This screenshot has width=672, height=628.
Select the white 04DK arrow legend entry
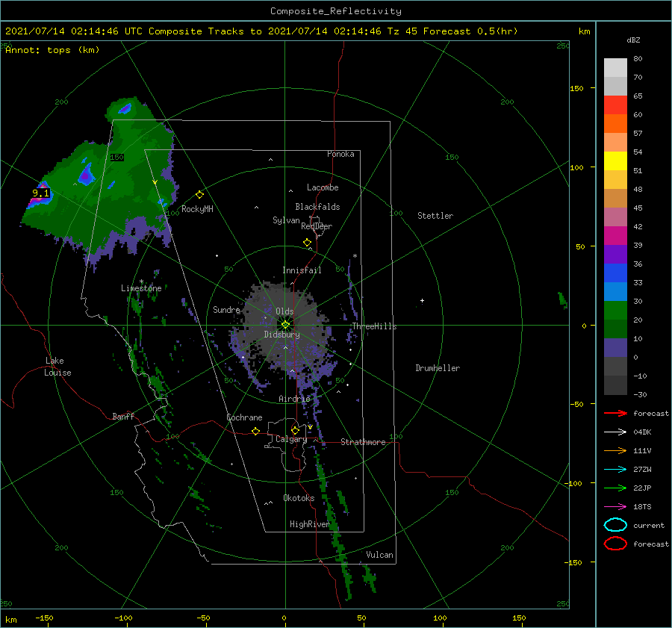tap(615, 432)
